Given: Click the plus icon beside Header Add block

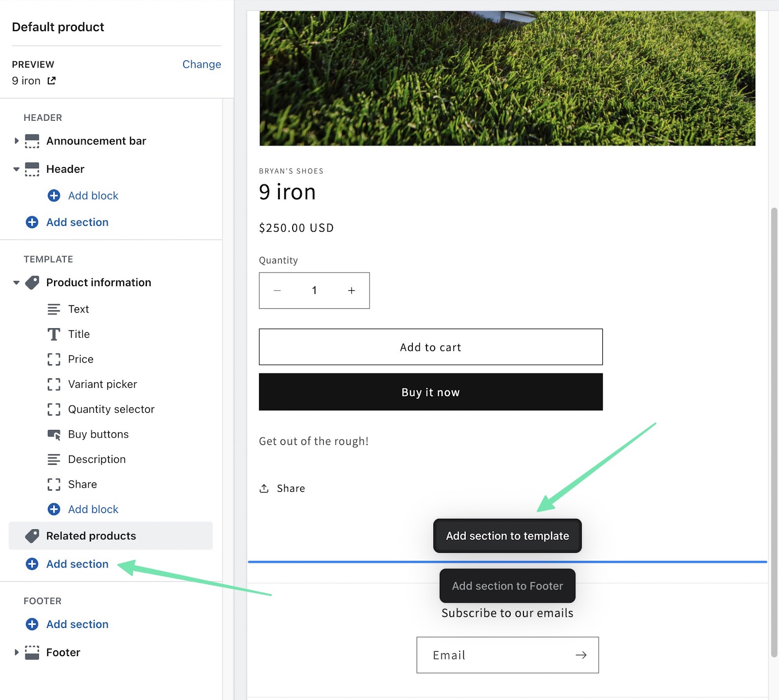Looking at the screenshot, I should coord(54,196).
